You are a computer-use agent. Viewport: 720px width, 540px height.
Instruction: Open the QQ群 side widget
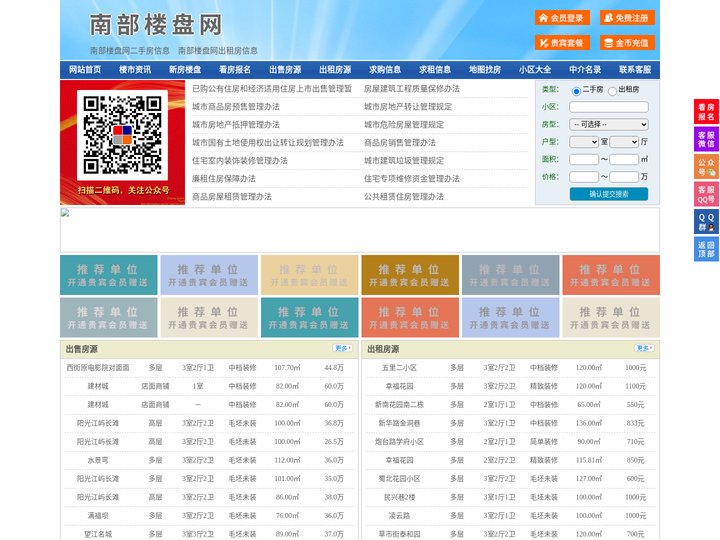click(706, 222)
